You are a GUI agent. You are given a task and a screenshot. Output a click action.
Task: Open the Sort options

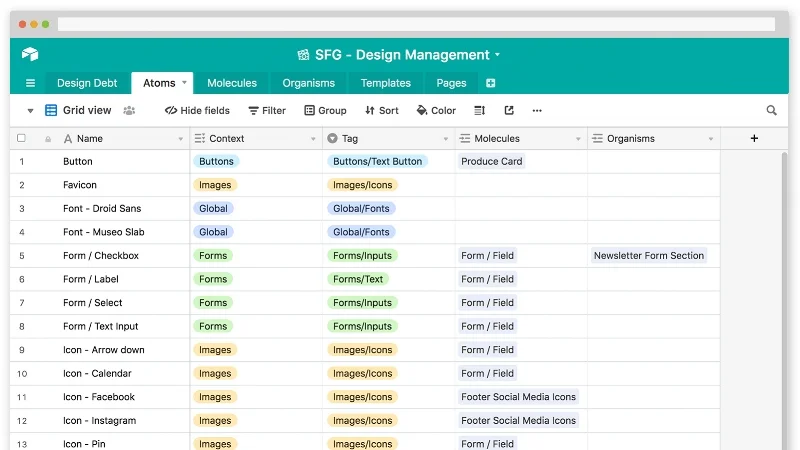click(x=382, y=110)
